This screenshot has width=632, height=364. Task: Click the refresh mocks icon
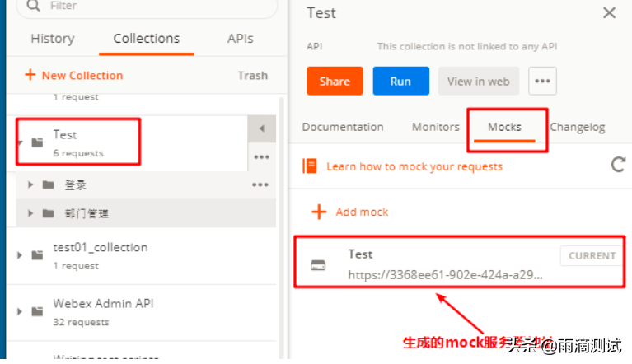pyautogui.click(x=618, y=165)
